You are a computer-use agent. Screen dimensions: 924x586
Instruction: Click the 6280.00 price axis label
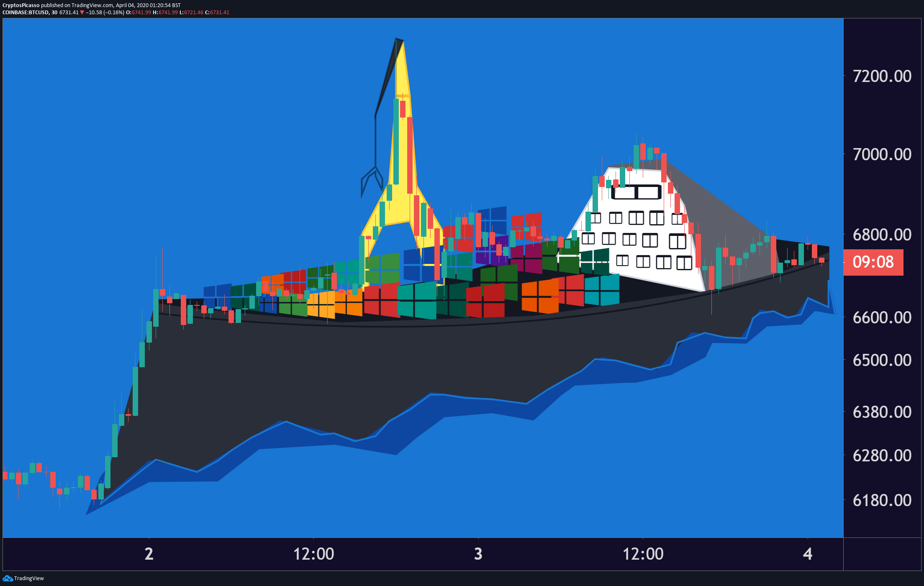tap(882, 455)
